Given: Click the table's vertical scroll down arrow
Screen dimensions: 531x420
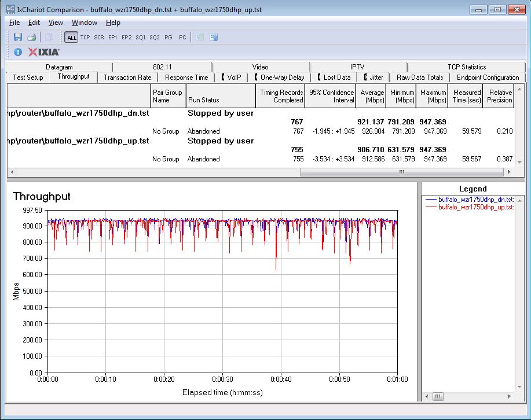Looking at the screenshot, I should click(x=519, y=163).
